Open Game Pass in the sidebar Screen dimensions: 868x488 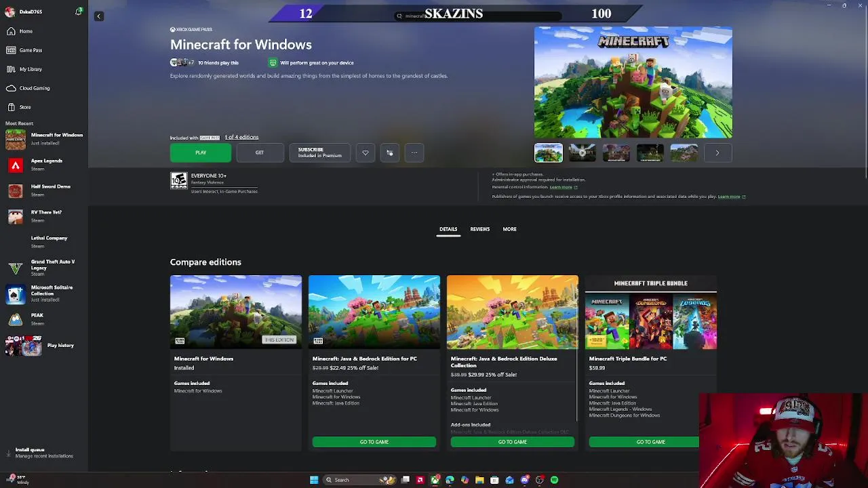[44, 50]
